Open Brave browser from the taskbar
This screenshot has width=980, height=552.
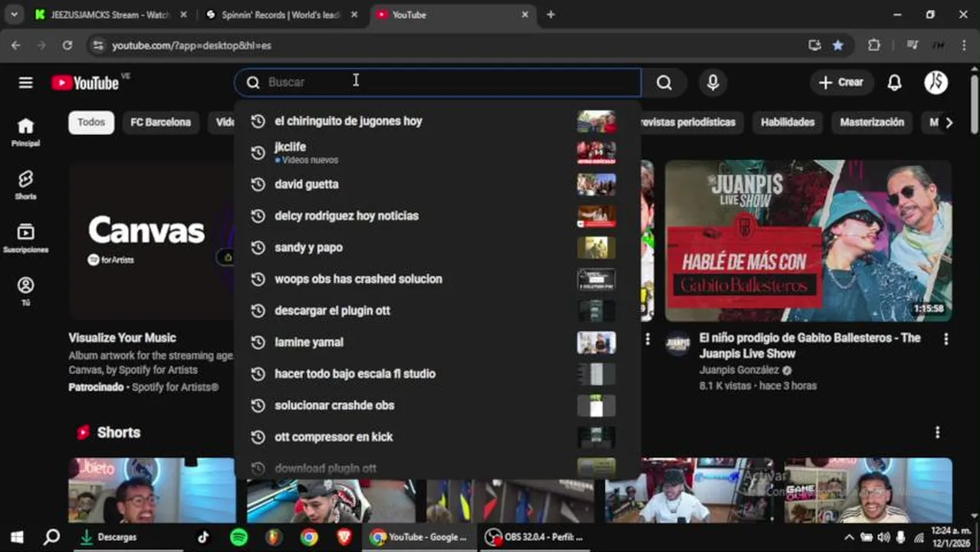(x=344, y=537)
